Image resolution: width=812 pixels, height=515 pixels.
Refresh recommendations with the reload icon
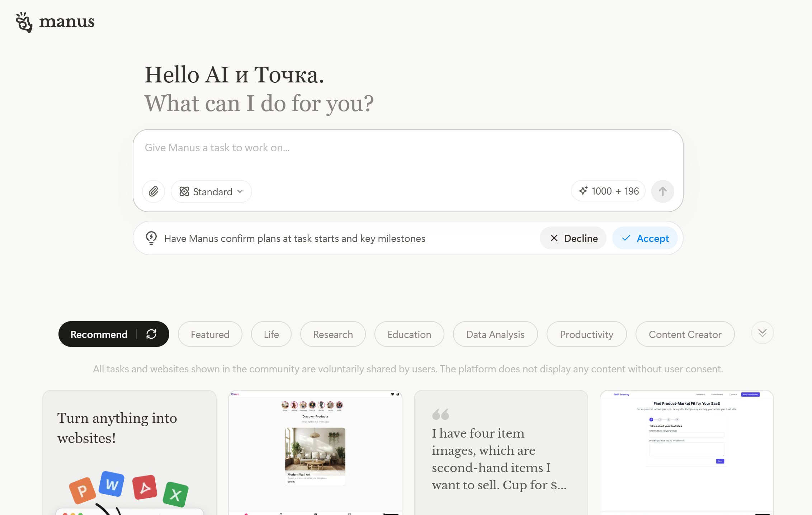click(x=151, y=334)
